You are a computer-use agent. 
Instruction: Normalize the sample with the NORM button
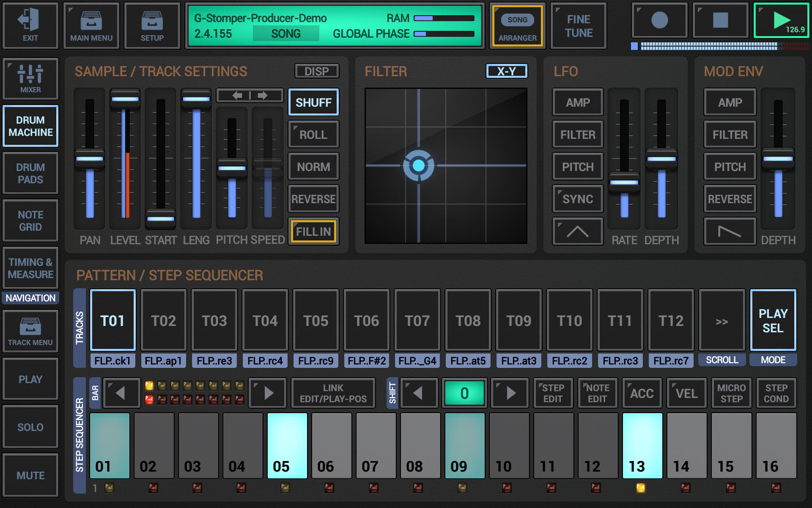click(313, 166)
